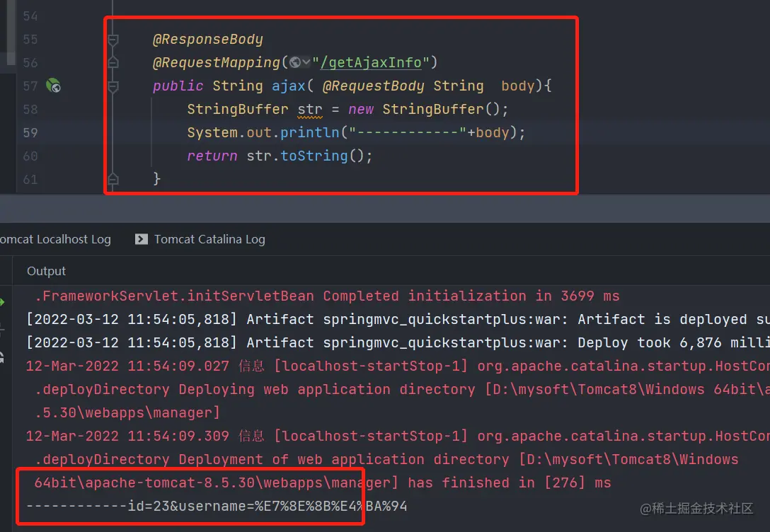Screen dimensions: 770x532
Task: Click the "has finished in [276] ms" text
Action: coord(510,483)
